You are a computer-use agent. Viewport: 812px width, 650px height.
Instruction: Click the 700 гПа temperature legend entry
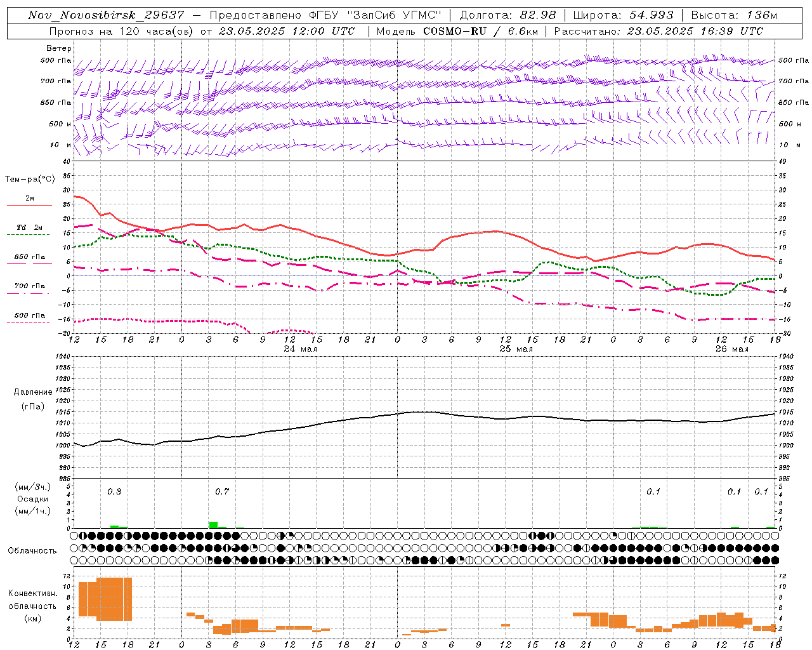(x=29, y=286)
